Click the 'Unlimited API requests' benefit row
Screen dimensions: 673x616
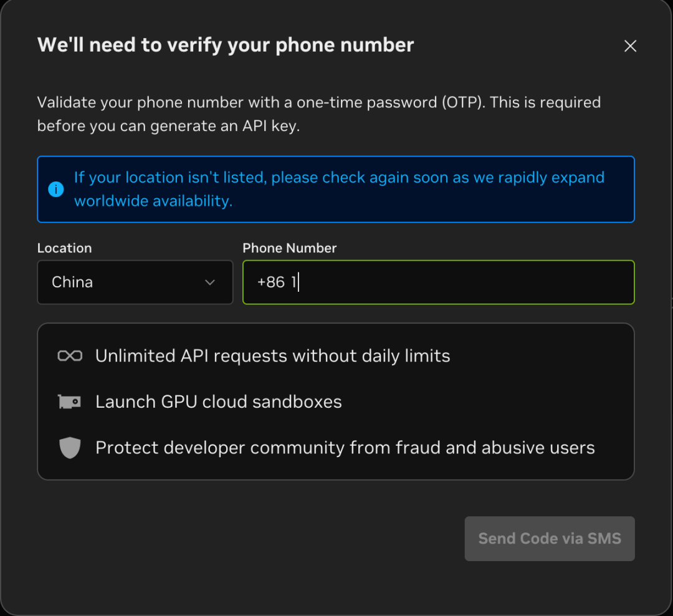[272, 355]
